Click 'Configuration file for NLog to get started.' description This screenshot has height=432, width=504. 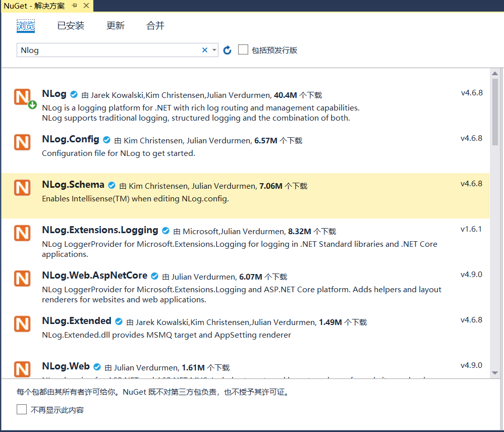tap(119, 153)
